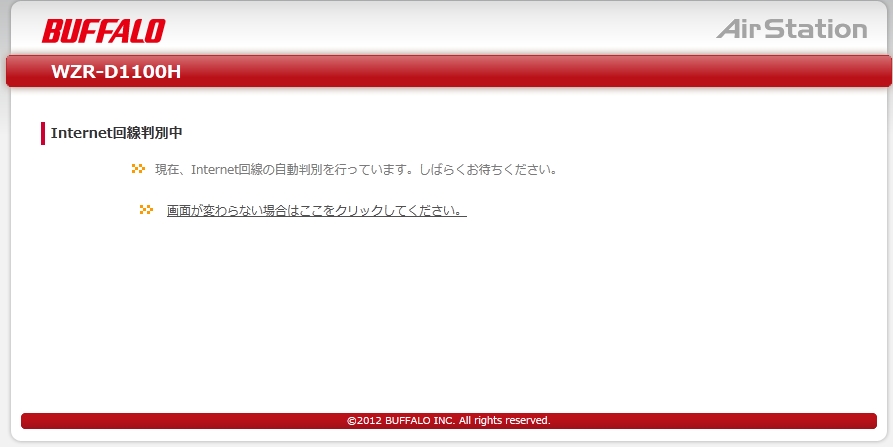This screenshot has height=447, width=893.
Task: Click the BUFFALO logo
Action: click(103, 31)
